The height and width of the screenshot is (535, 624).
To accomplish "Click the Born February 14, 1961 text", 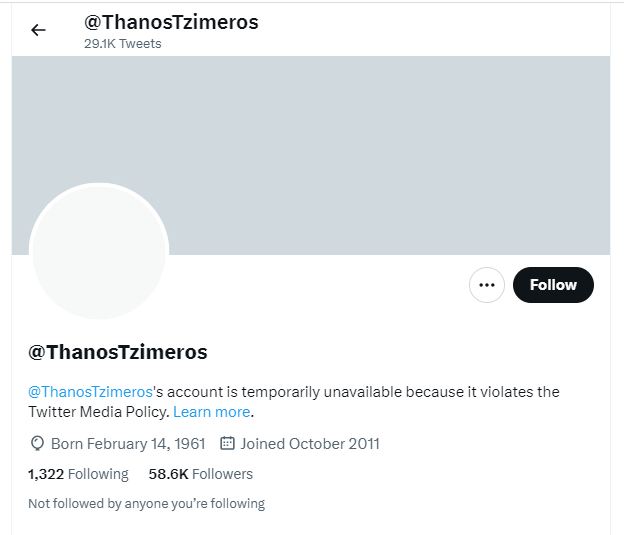I will [128, 443].
